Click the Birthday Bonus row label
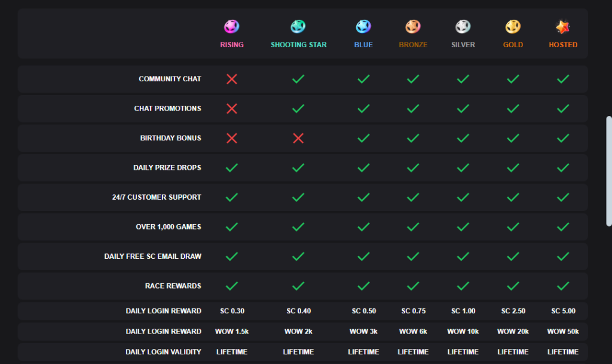The width and height of the screenshot is (612, 364). 170,138
